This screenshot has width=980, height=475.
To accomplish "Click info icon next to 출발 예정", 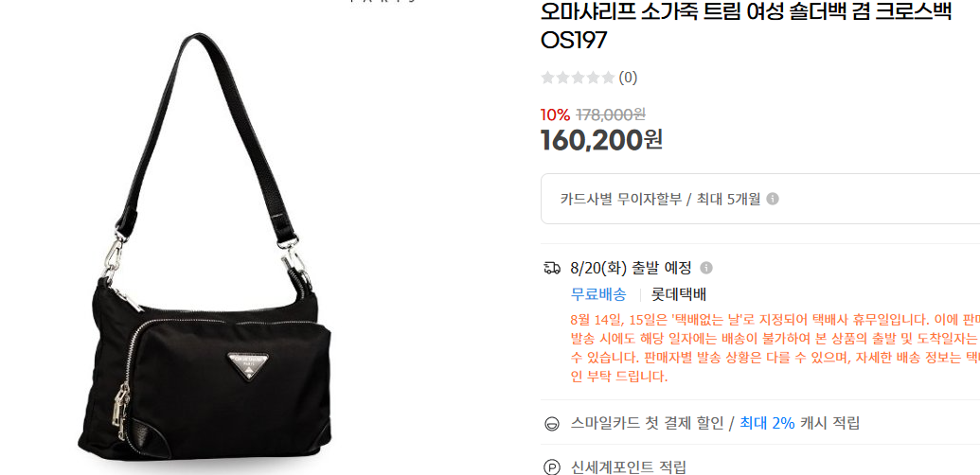I will click(x=706, y=268).
